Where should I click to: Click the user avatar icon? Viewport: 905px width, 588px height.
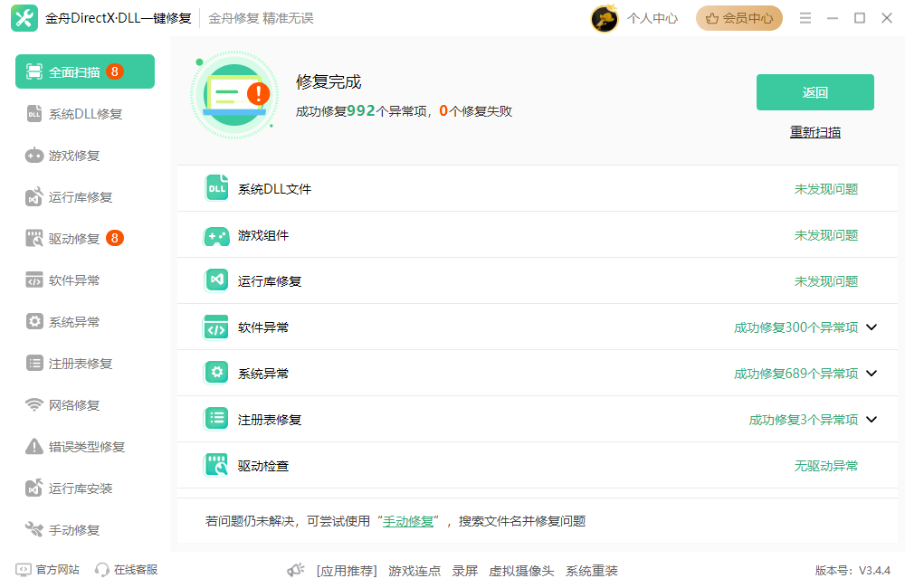(x=605, y=18)
